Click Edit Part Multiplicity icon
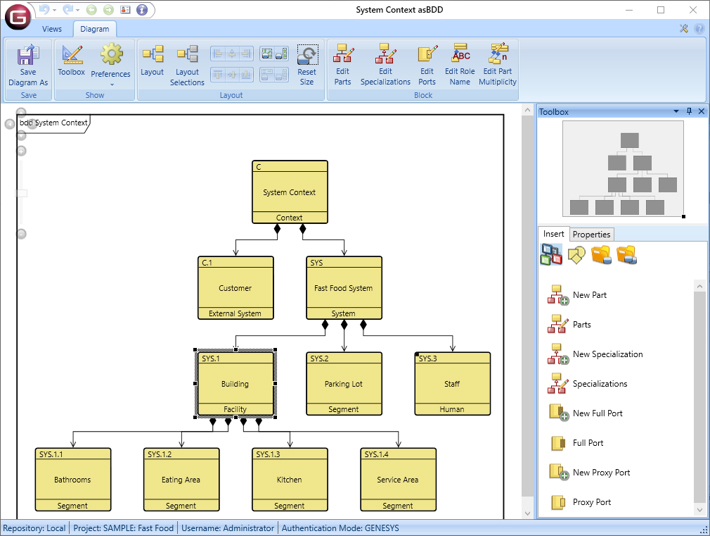 coord(499,62)
